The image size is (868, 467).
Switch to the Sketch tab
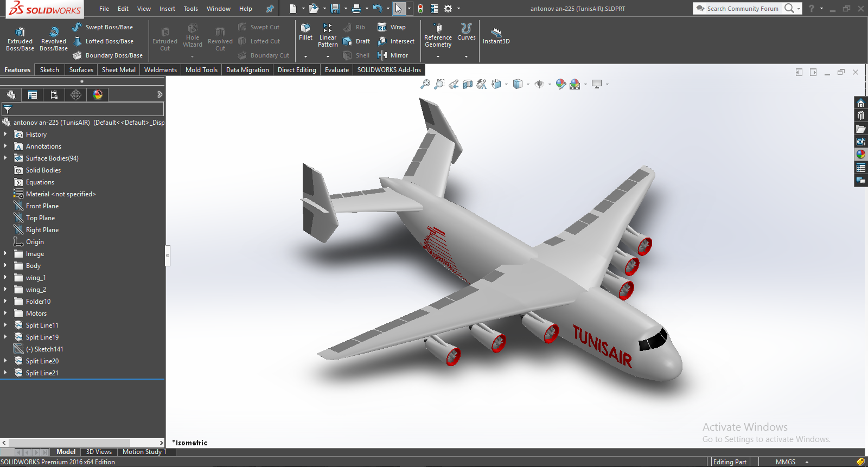point(49,70)
